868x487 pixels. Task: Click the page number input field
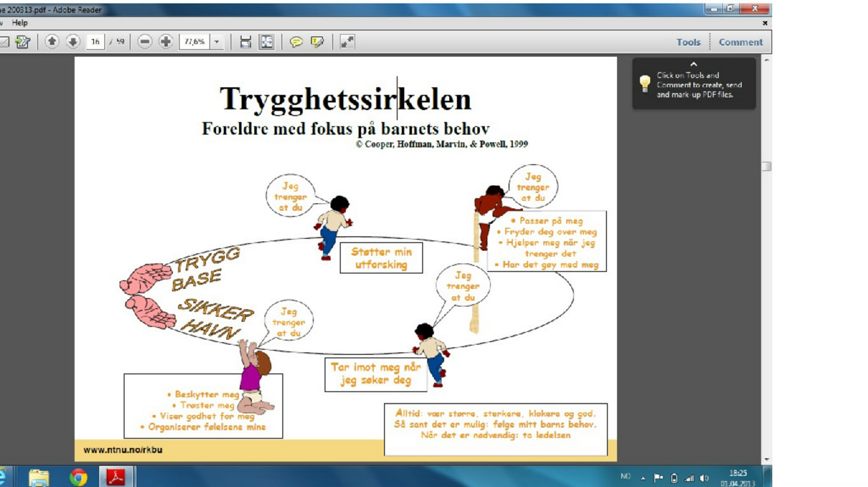(x=95, y=42)
